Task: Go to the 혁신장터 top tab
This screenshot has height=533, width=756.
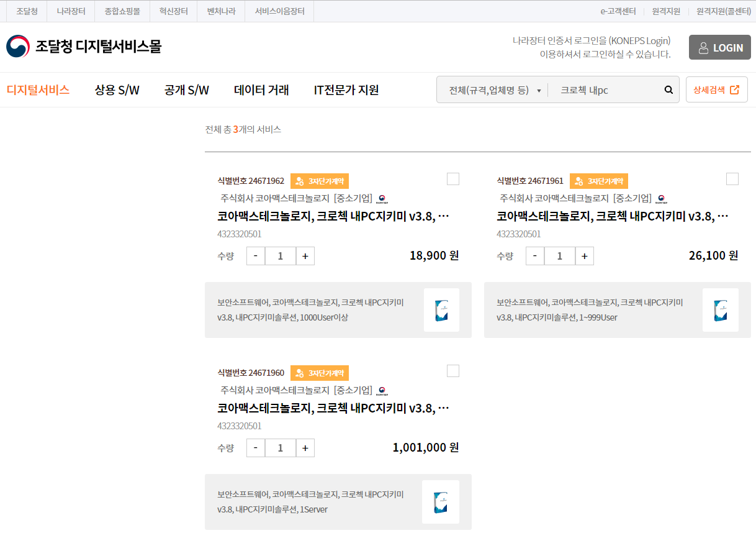Action: [x=173, y=11]
